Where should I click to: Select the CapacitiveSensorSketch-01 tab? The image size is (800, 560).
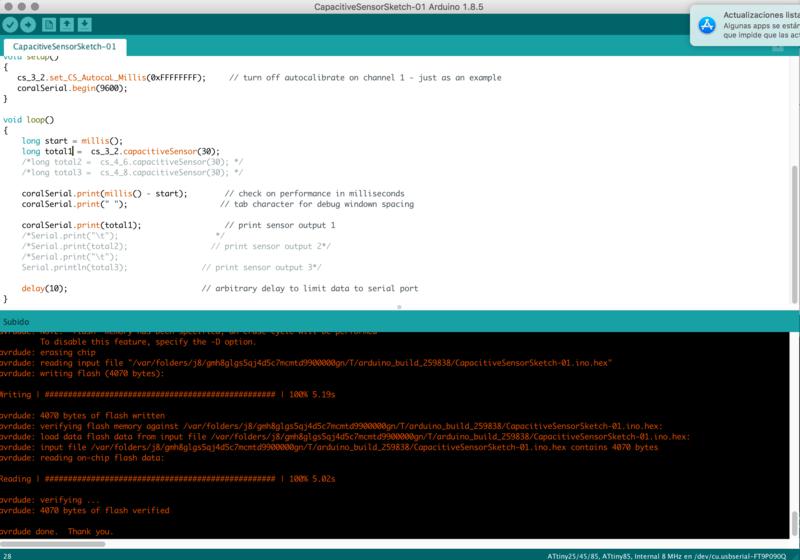point(65,46)
